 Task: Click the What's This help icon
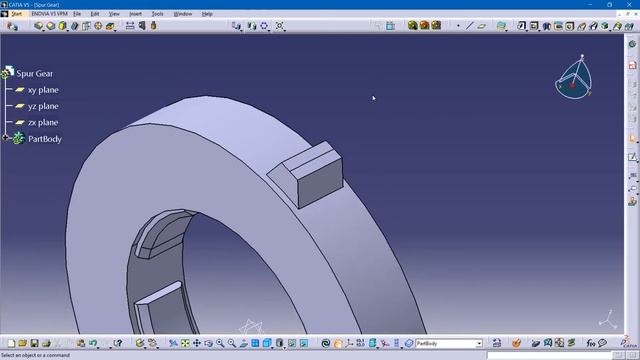coord(118,343)
